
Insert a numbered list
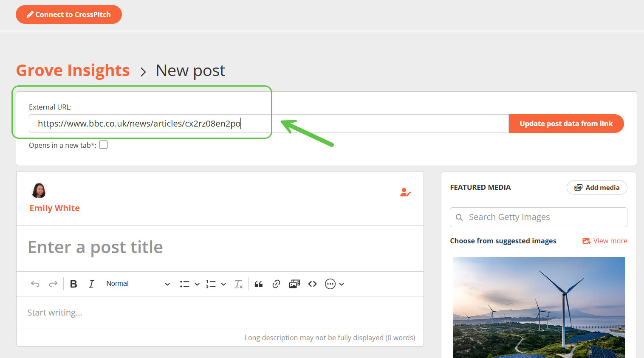pos(211,284)
